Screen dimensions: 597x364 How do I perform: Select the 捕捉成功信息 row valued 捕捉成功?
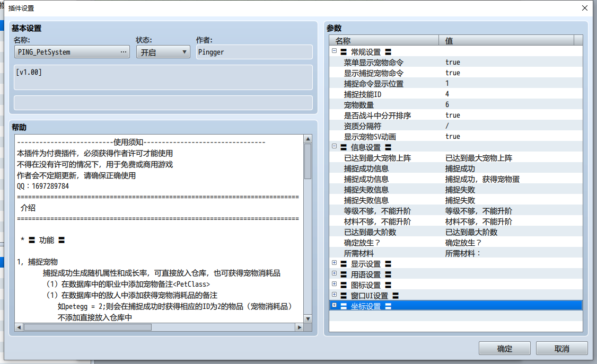point(456,168)
